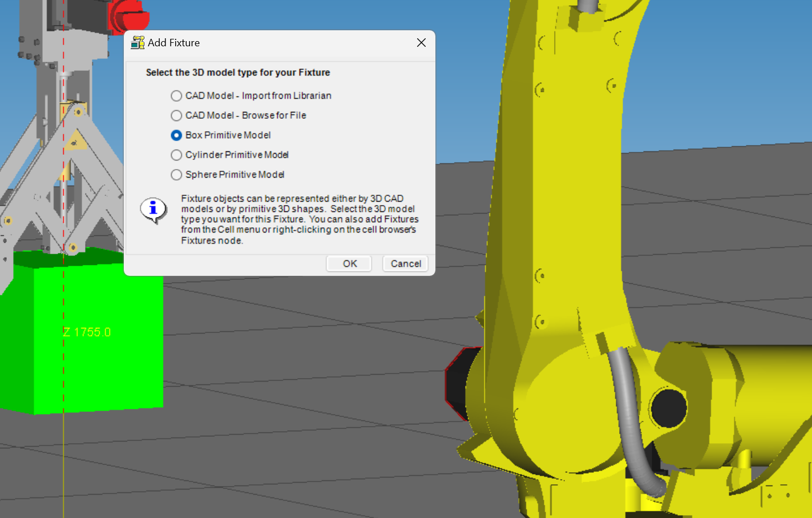812x518 pixels.
Task: Cancel the Add Fixture dialog
Action: 405,263
